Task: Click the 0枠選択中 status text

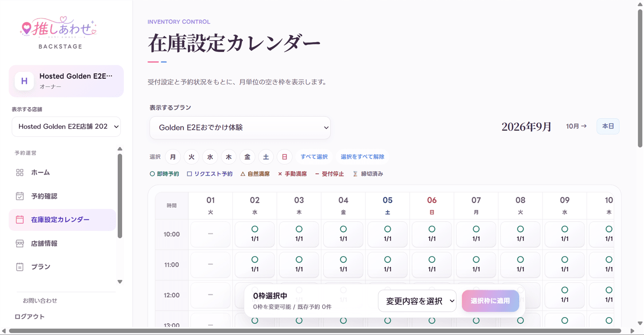Action: tap(270, 296)
